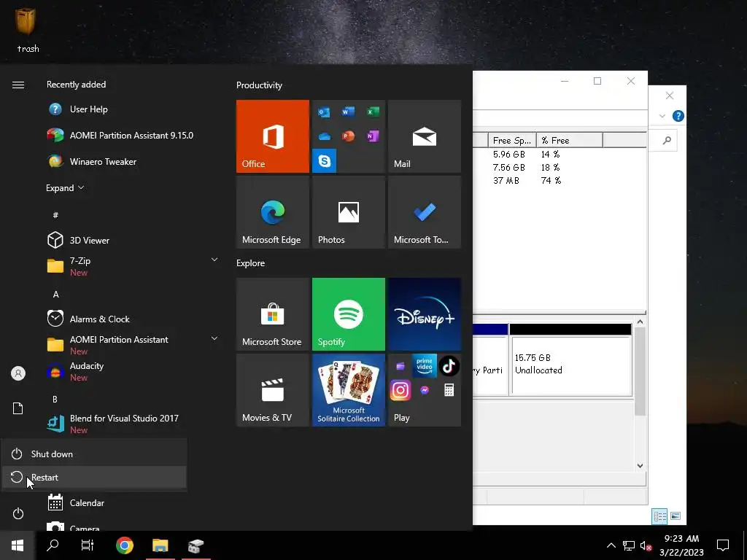The height and width of the screenshot is (560, 747).
Task: Open Calculator icon in Play folder tile
Action: click(x=449, y=391)
